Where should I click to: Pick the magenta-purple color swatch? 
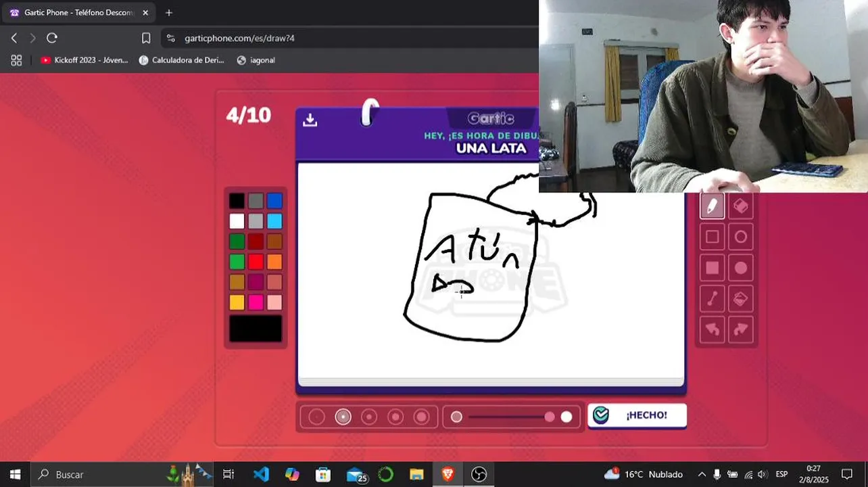pyautogui.click(x=256, y=282)
